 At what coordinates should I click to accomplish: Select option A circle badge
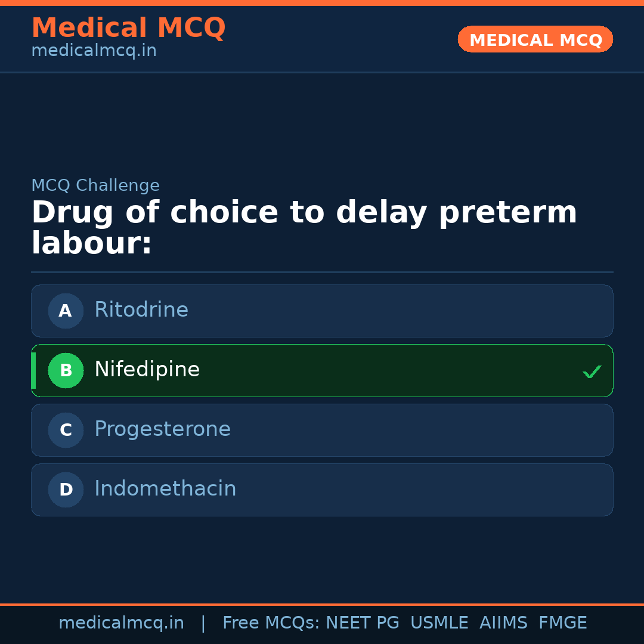pos(66,311)
